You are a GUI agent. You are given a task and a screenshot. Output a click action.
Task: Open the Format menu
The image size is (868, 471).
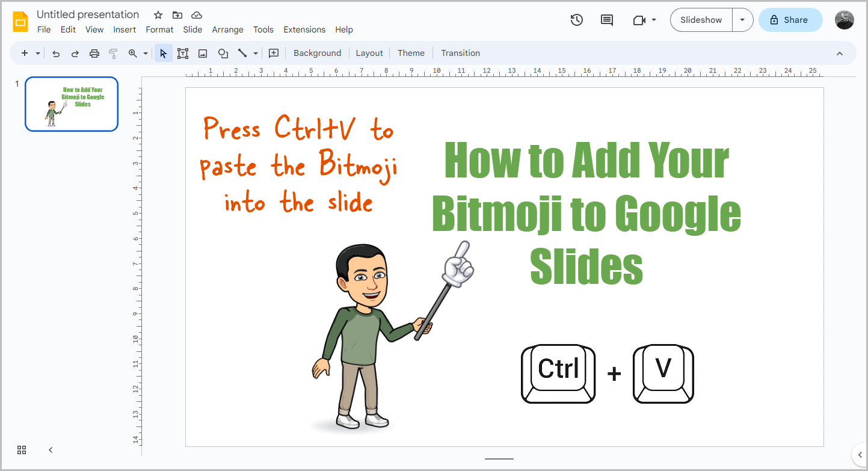tap(159, 29)
